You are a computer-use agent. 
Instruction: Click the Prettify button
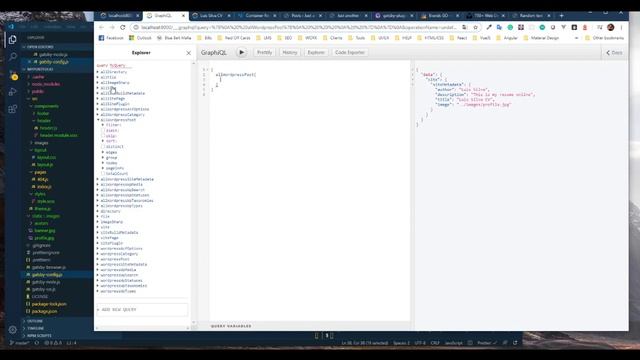pos(264,52)
